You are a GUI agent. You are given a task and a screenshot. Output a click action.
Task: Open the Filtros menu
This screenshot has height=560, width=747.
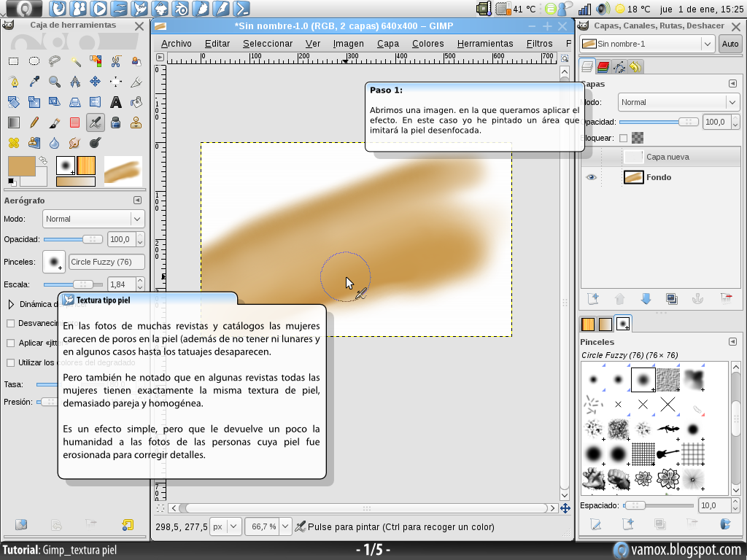[x=539, y=44]
